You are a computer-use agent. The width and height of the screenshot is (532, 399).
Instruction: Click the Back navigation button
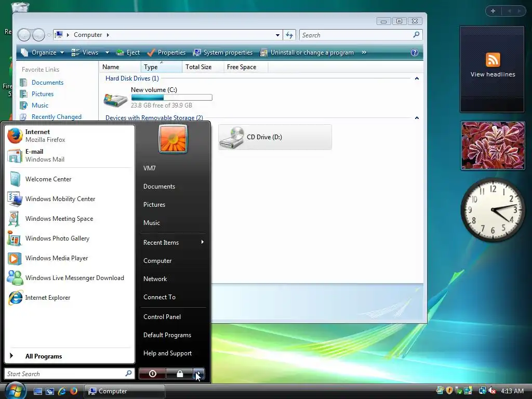24,35
